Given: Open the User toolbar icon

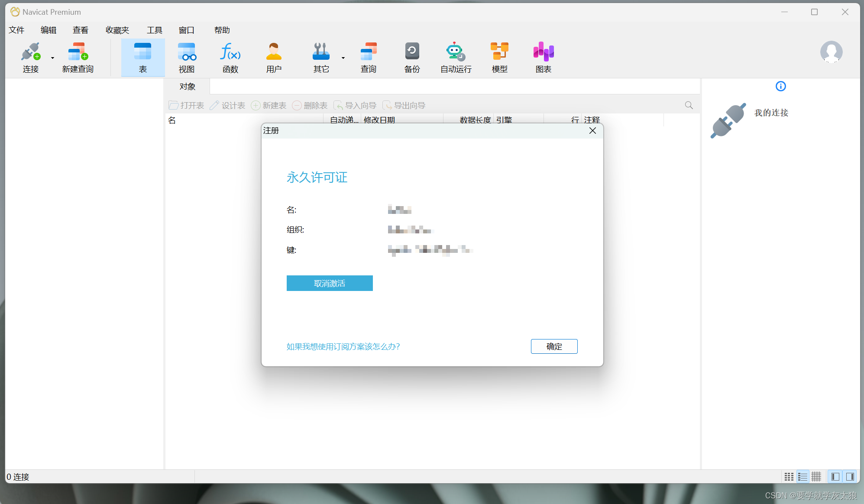Looking at the screenshot, I should (274, 52).
